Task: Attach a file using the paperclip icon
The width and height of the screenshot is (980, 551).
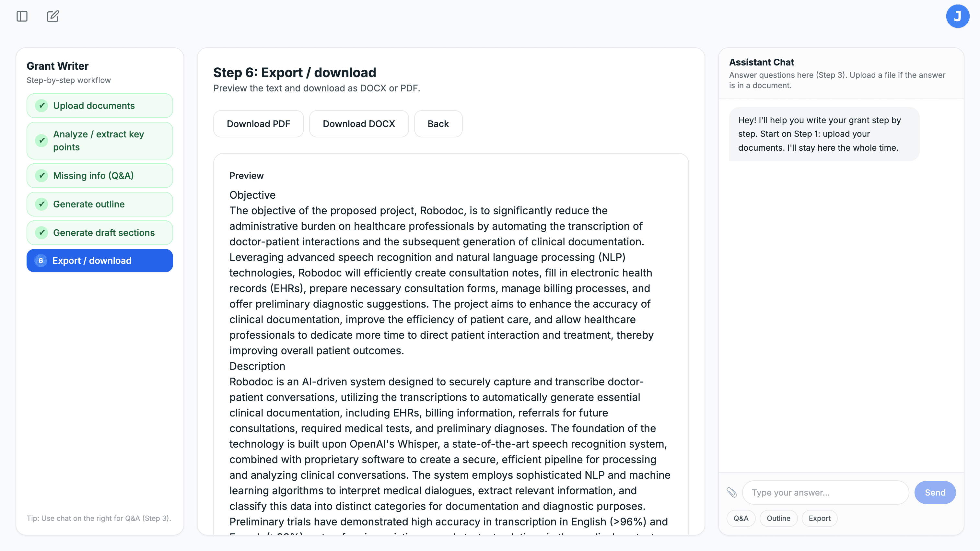Action: 732,492
